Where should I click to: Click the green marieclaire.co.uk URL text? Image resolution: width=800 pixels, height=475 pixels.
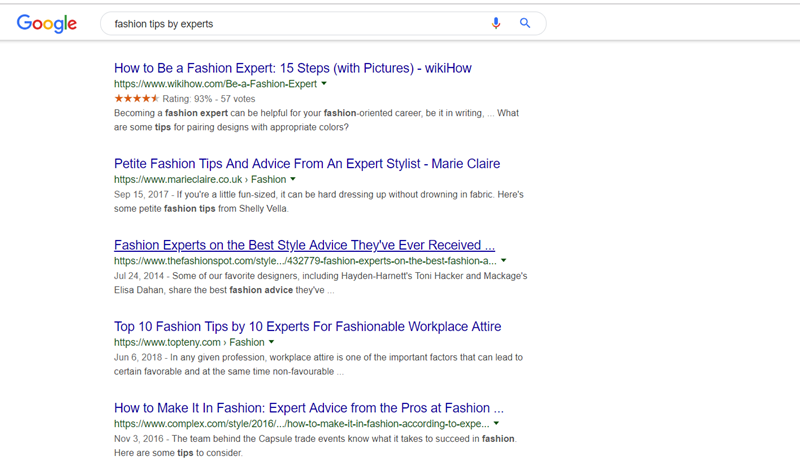tap(199, 179)
